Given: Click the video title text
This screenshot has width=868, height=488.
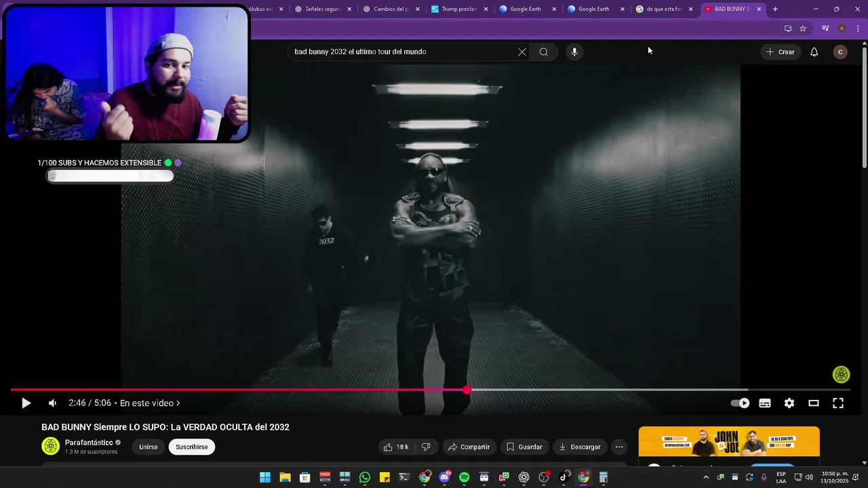Looking at the screenshot, I should (165, 427).
